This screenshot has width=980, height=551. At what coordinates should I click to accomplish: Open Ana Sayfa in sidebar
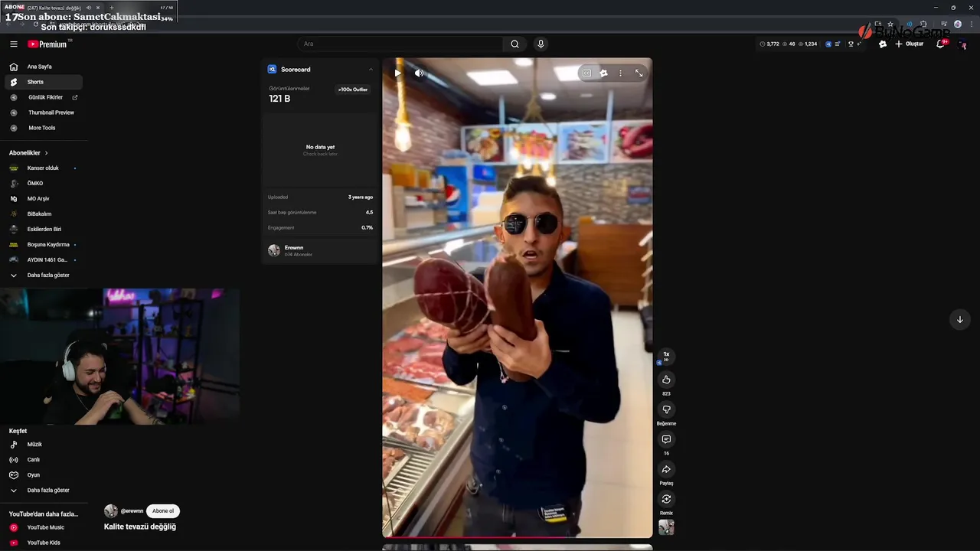click(44, 67)
